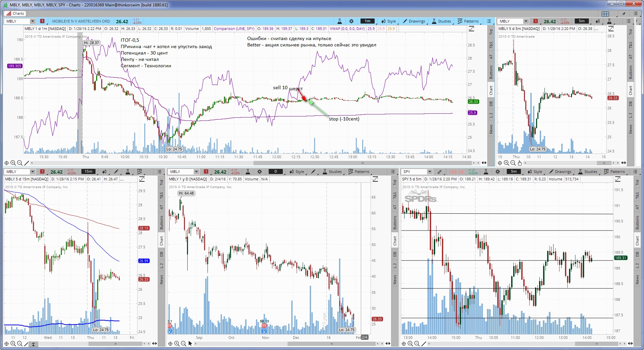Toggle T&S side tab of 1m chart

click(x=491, y=45)
